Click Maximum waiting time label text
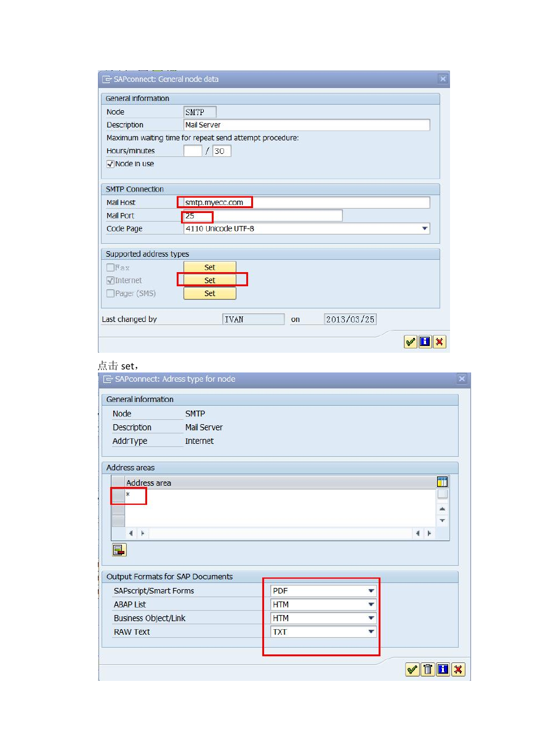 (203, 138)
